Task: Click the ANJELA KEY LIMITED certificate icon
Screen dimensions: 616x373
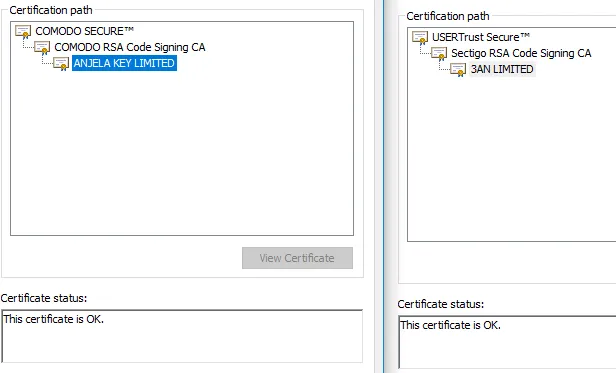Action: [61, 64]
